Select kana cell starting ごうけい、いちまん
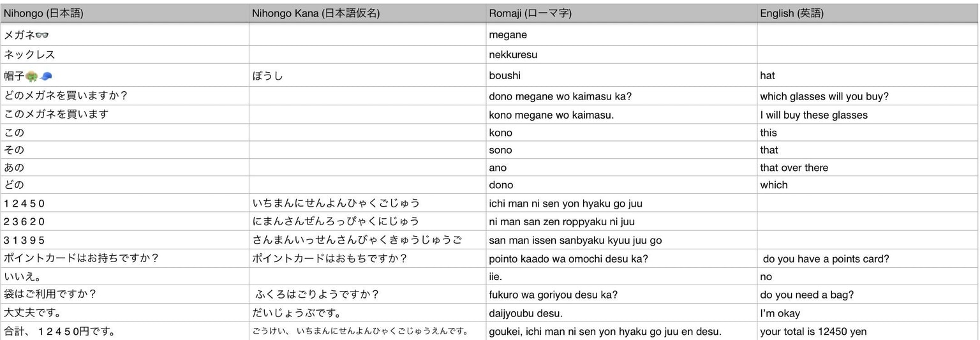Viewport: 980px width, 340px height. (367, 331)
